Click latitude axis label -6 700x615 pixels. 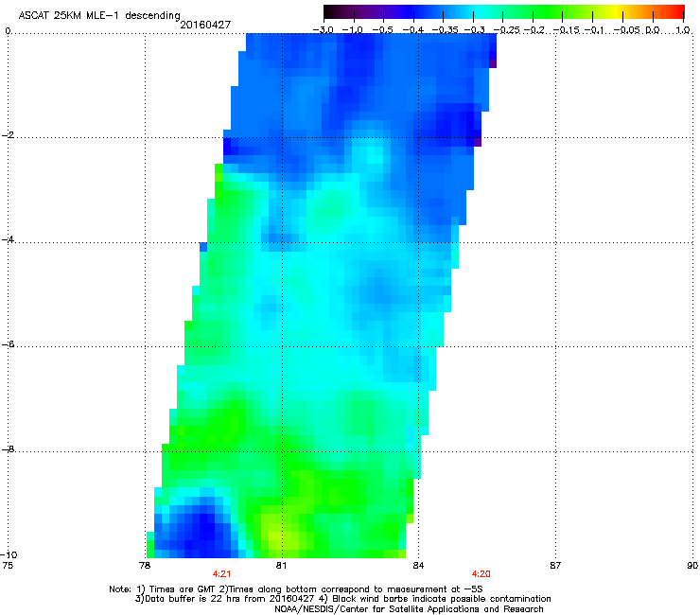8,343
